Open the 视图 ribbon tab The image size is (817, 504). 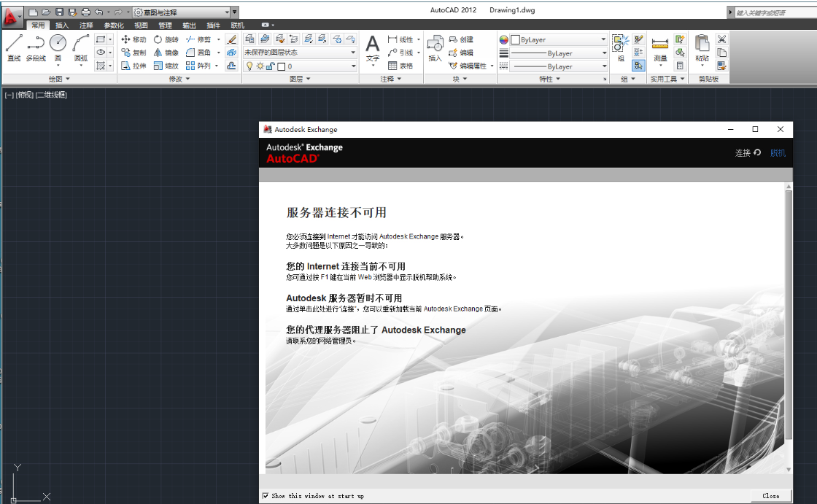coord(141,26)
